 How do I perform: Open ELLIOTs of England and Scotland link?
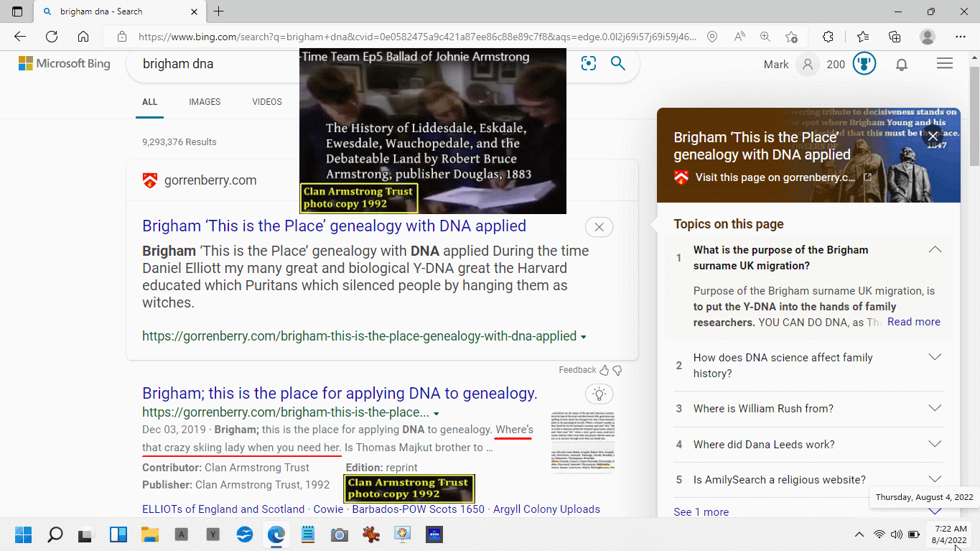pyautogui.click(x=223, y=509)
